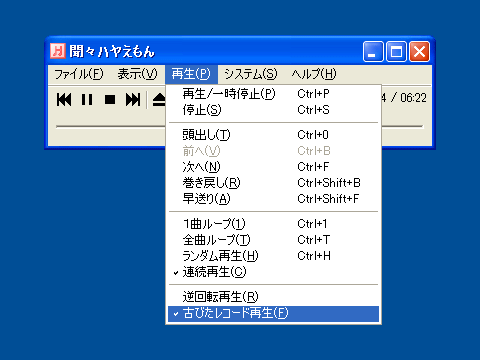
Task: Pause playback with the pause button
Action: (87, 100)
